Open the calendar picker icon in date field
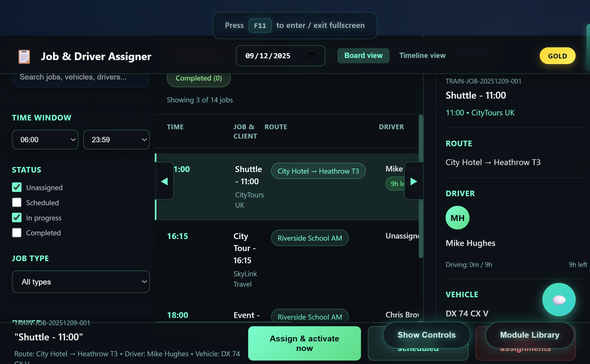This screenshot has height=364, width=590. tap(311, 56)
